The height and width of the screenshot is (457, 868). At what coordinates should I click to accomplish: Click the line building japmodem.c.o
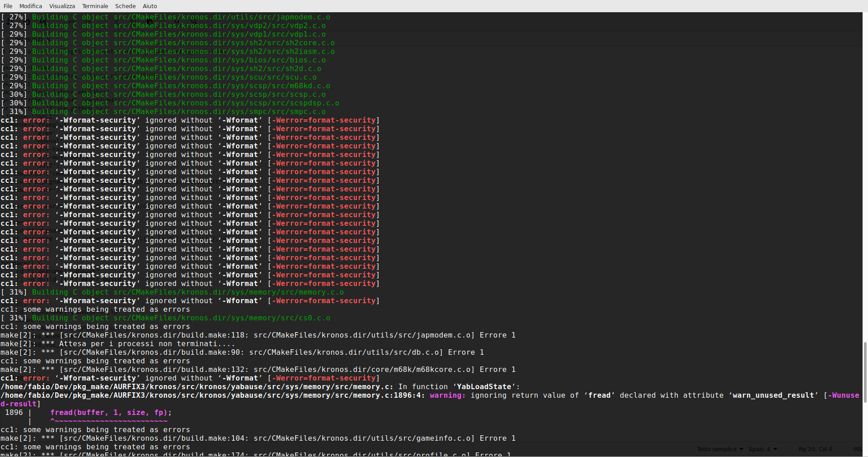click(165, 17)
